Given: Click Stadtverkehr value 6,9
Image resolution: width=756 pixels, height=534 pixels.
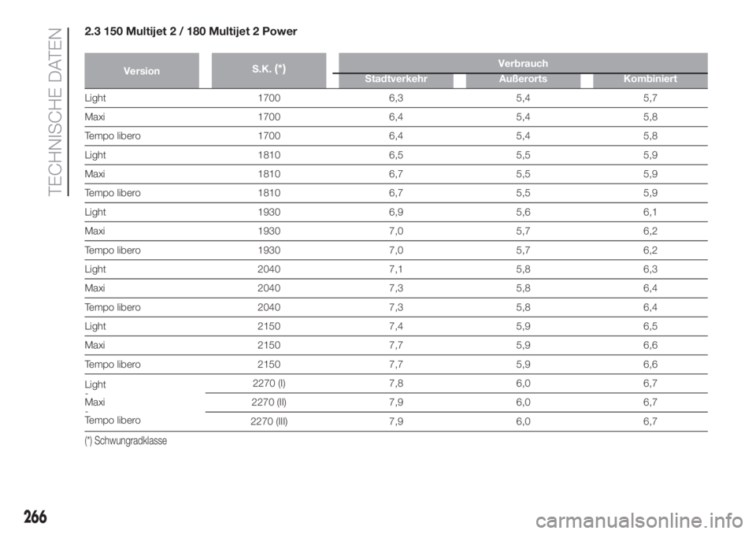Looking at the screenshot, I should [x=396, y=212].
